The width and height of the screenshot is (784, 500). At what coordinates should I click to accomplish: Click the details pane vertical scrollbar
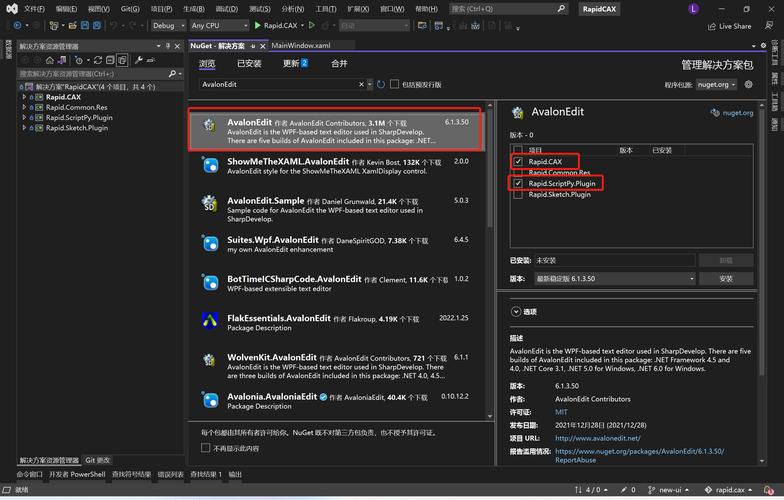tap(762, 242)
